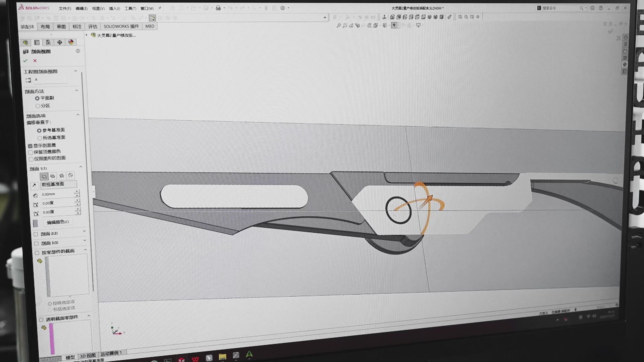Screen dimensions: 644x362
Task: Open the section view help icon
Action: pyautogui.click(x=78, y=51)
